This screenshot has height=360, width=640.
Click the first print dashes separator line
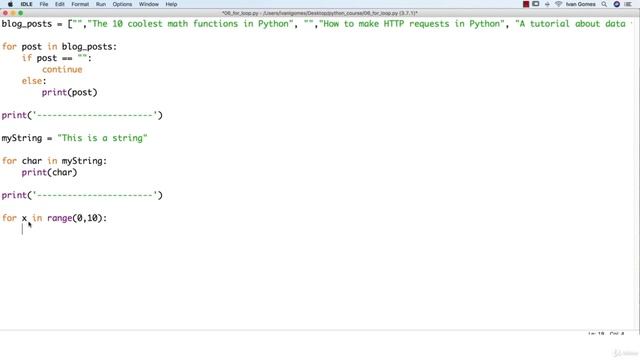82,115
